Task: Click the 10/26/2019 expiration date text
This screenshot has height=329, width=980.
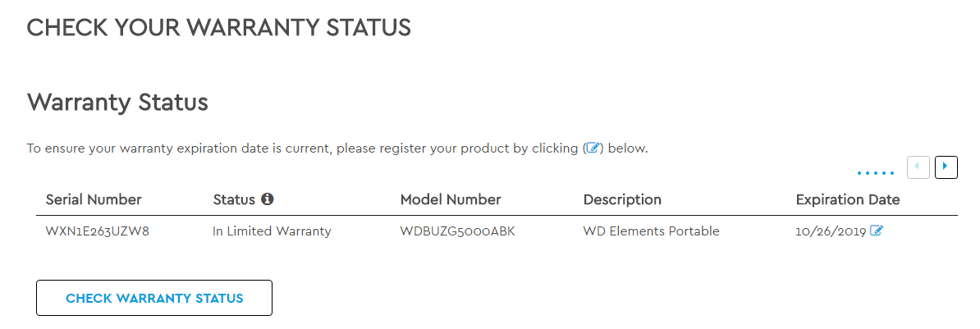Action: 831,231
